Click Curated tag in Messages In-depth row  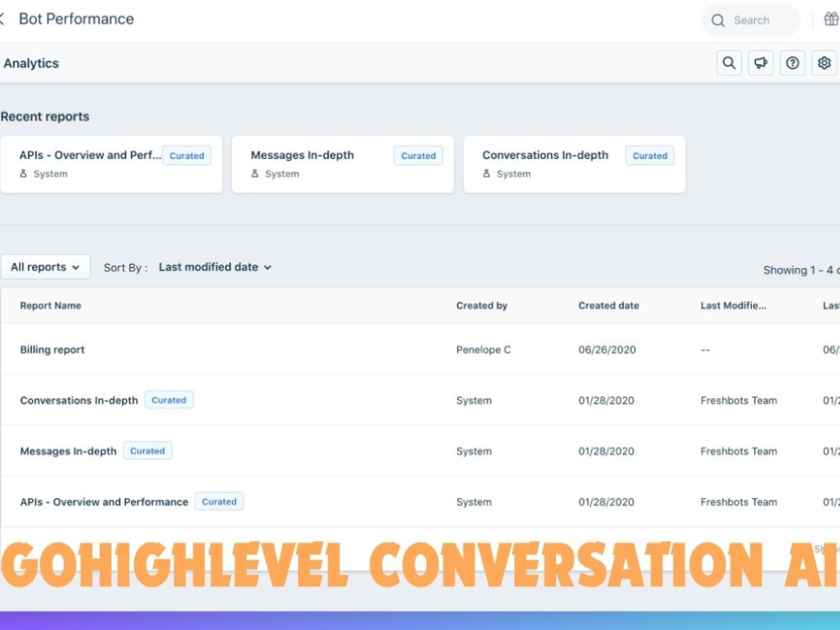[x=147, y=450]
